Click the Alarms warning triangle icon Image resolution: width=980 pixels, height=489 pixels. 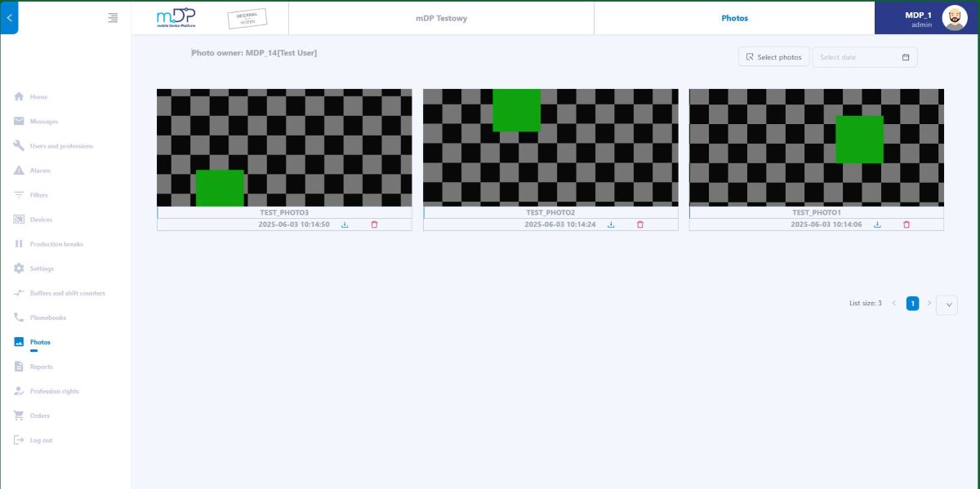[19, 170]
